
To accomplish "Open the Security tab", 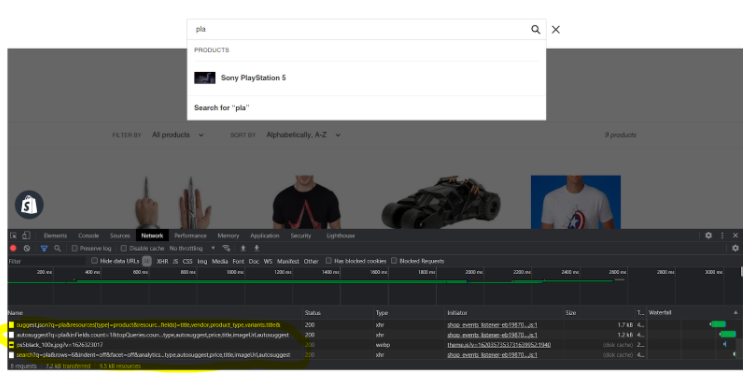I will [301, 236].
